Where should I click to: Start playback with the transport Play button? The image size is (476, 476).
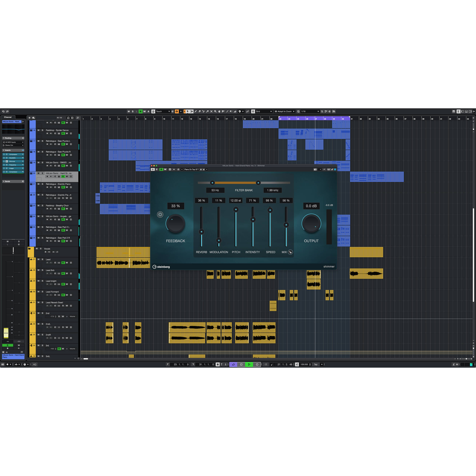[249, 364]
